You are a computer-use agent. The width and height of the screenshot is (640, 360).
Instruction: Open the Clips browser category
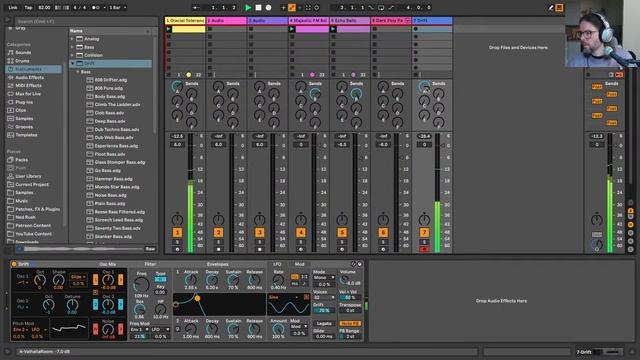pos(20,110)
